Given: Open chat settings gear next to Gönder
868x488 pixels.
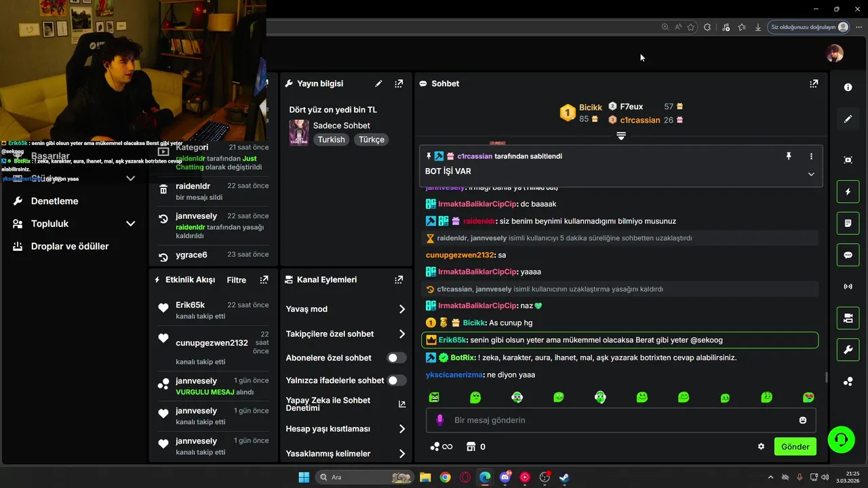Looking at the screenshot, I should [x=761, y=447].
